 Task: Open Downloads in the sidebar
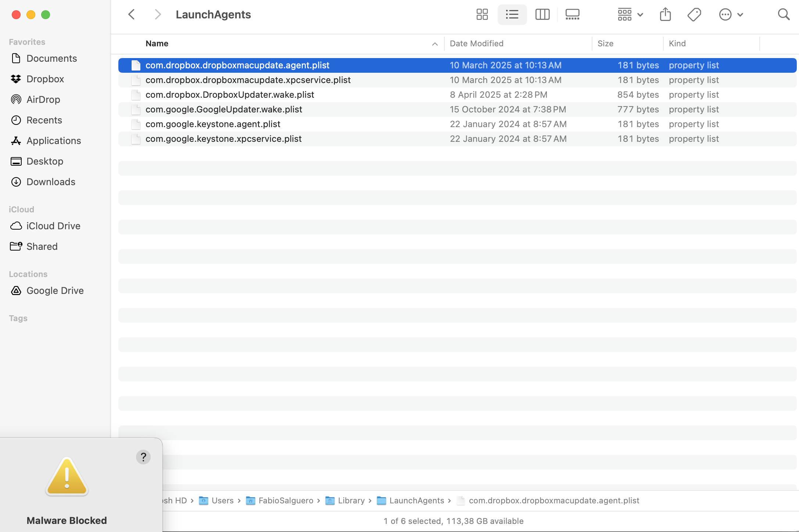click(x=51, y=182)
